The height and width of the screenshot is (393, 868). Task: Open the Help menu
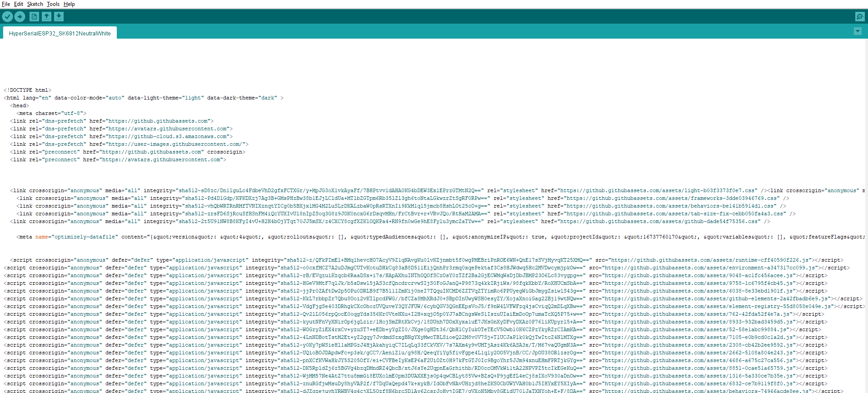[x=69, y=4]
